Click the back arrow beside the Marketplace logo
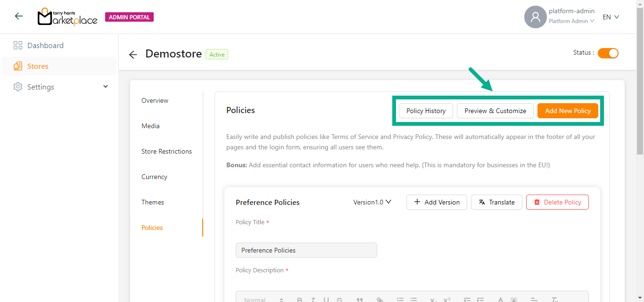 point(19,16)
